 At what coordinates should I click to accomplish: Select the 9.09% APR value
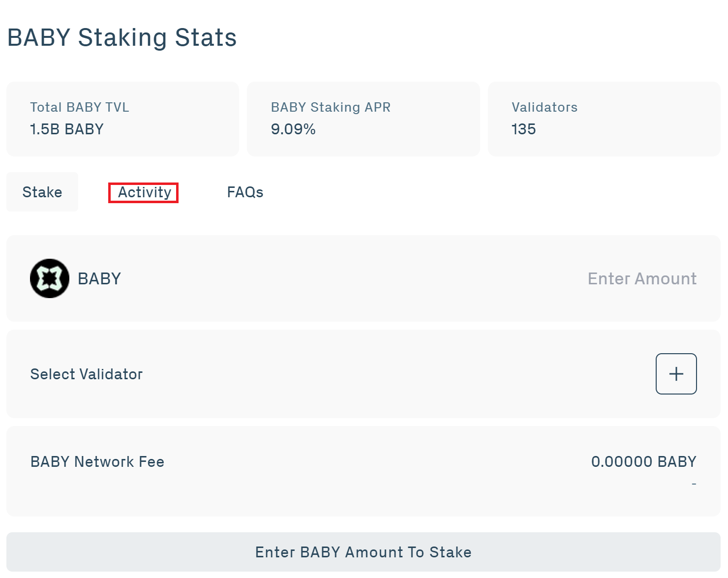coord(293,129)
